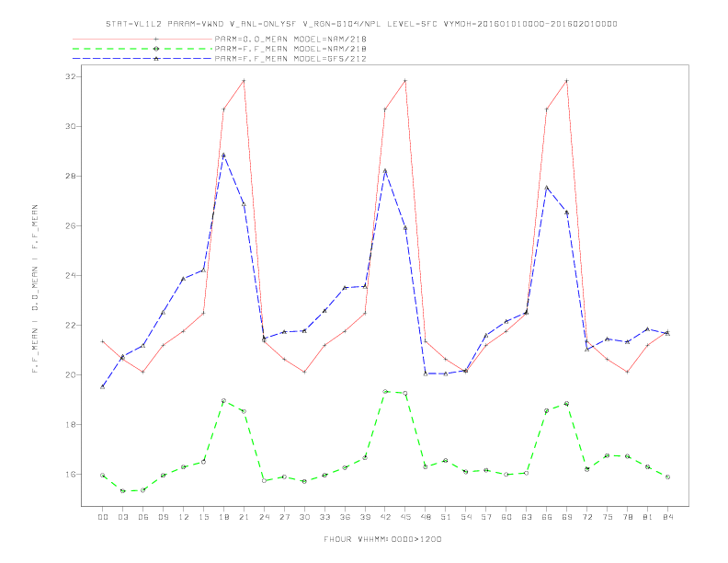Click x-axis forecast hour 78
728x563 pixels.
628,517
